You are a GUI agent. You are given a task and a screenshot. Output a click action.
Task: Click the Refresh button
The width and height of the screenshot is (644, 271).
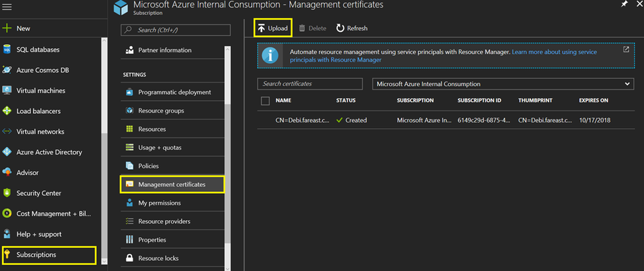(x=352, y=28)
